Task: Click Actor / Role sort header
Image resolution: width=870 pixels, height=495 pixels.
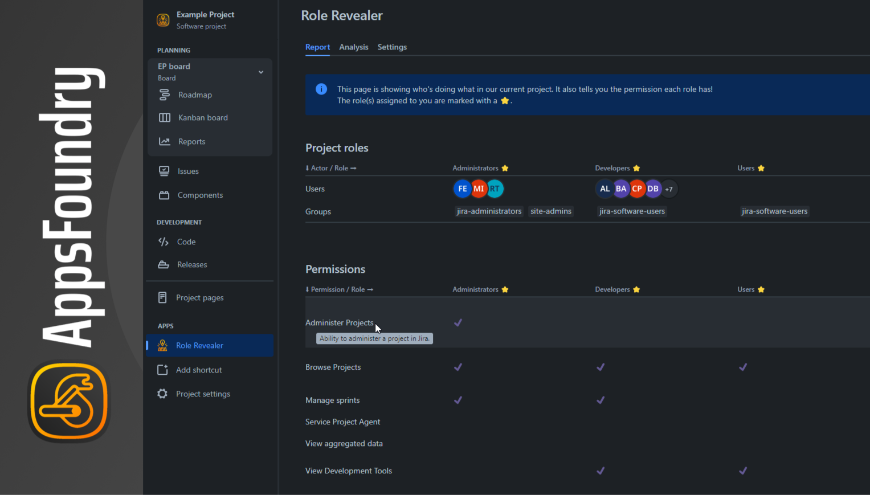Action: 331,168
